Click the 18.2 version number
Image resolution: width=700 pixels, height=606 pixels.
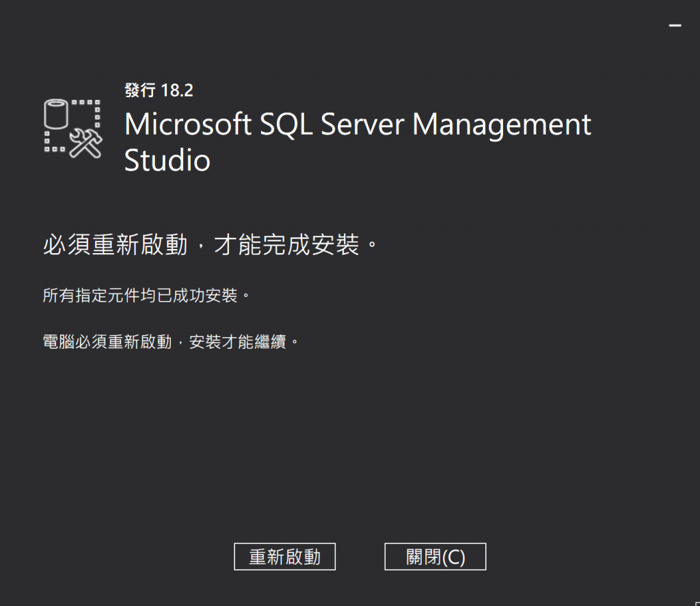coord(178,90)
